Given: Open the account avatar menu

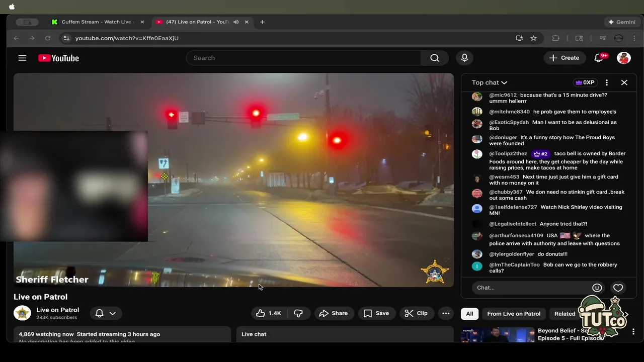Looking at the screenshot, I should [624, 58].
